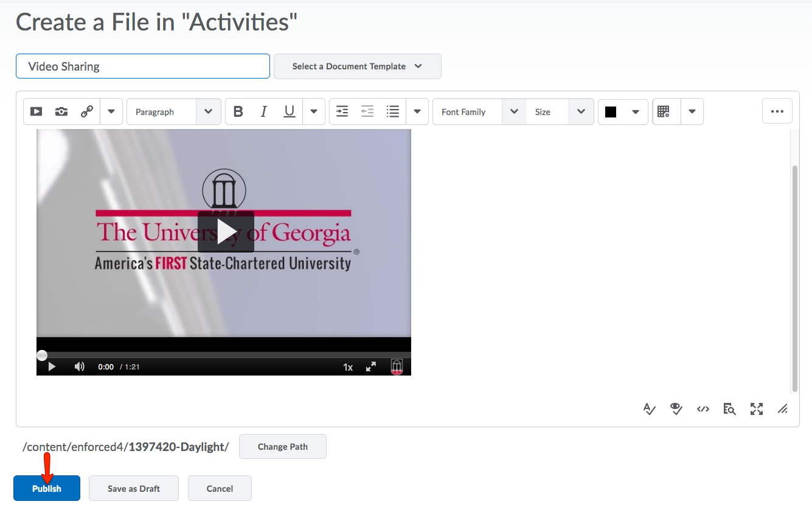Click the Insert Quicklink chain icon
This screenshot has width=812, height=507.
tap(87, 112)
